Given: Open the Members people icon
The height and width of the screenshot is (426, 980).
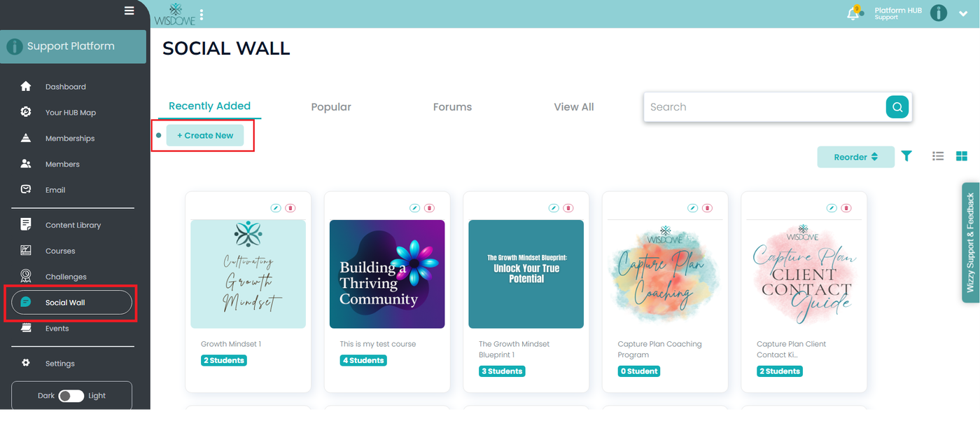Looking at the screenshot, I should tap(26, 164).
